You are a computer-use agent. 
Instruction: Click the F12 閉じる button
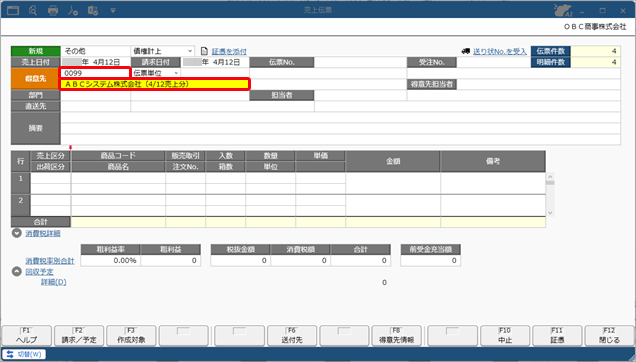(x=609, y=336)
